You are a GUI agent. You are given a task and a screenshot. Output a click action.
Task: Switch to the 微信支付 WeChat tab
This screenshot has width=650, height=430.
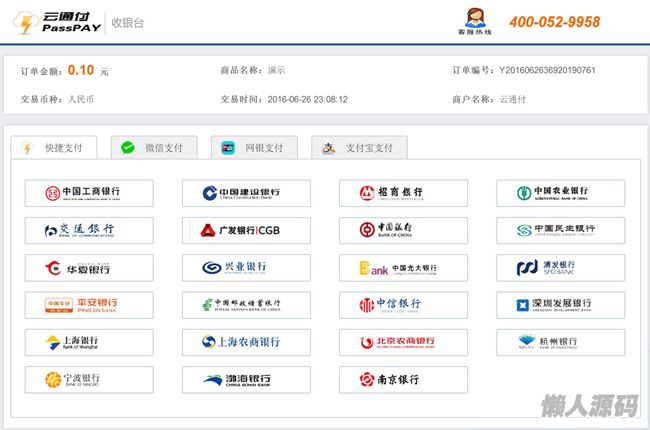tap(154, 148)
